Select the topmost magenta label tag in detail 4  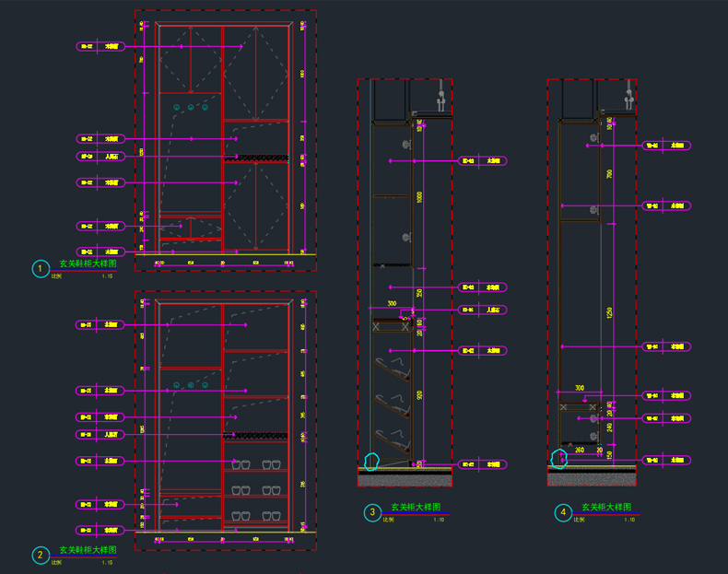(666, 146)
